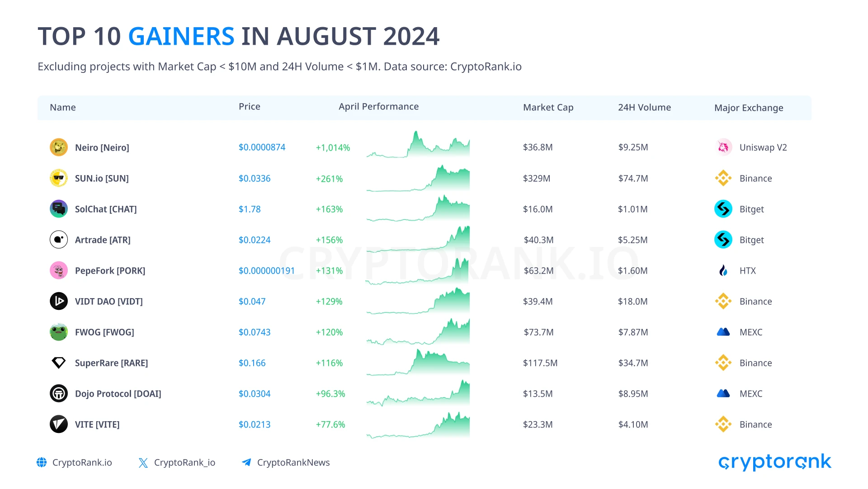Viewport: 868px width, 489px height.
Task: Click the Artrade round logo icon
Action: pyautogui.click(x=59, y=240)
